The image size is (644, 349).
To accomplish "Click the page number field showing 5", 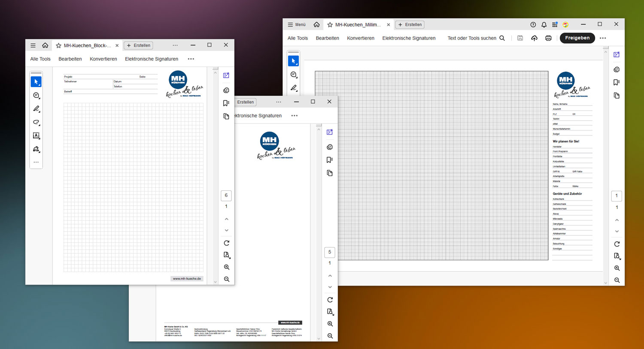I will 330,252.
